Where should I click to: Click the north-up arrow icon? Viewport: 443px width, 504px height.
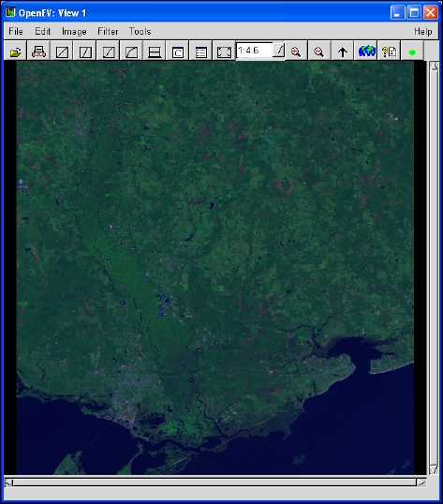coord(343,52)
